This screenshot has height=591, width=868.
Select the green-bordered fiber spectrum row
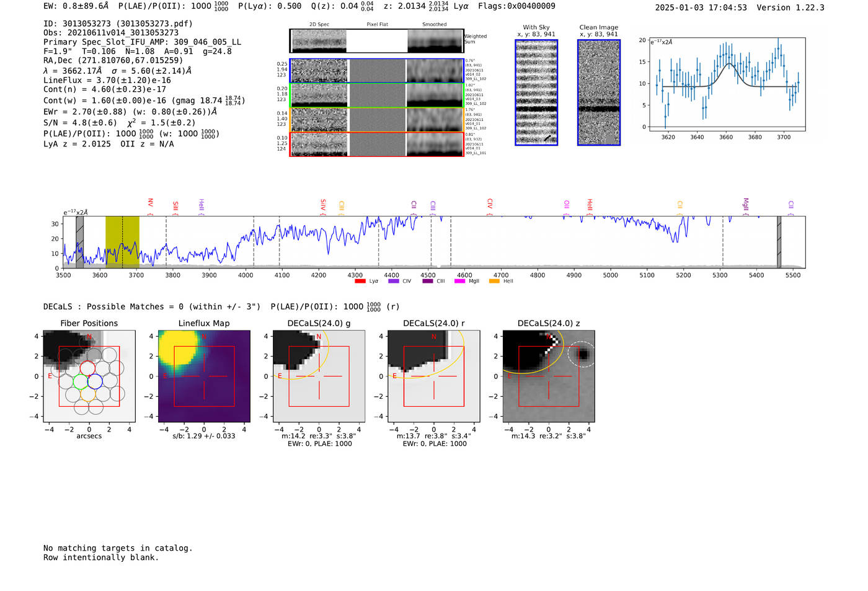click(376, 96)
